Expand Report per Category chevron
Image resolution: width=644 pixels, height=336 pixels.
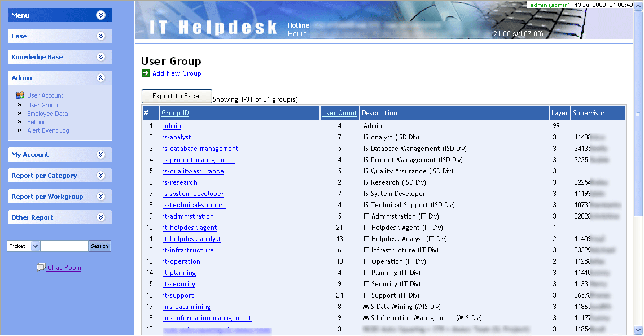click(101, 176)
